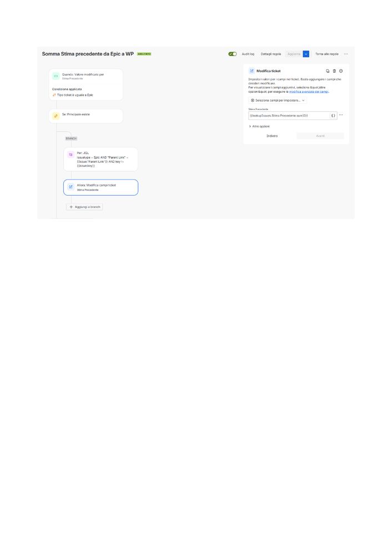Image resolution: width=392 pixels, height=555 pixels.
Task: Open the Audit log tab
Action: tap(248, 54)
